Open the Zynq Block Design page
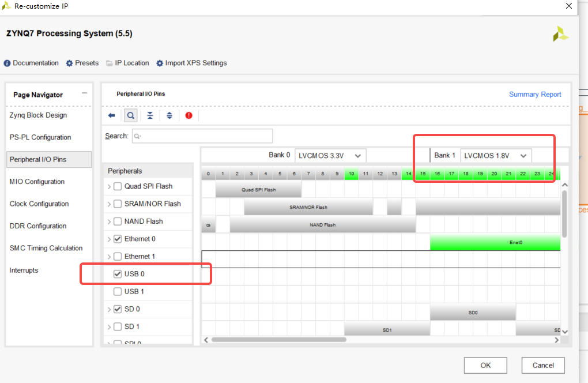The width and height of the screenshot is (588, 383). click(38, 115)
